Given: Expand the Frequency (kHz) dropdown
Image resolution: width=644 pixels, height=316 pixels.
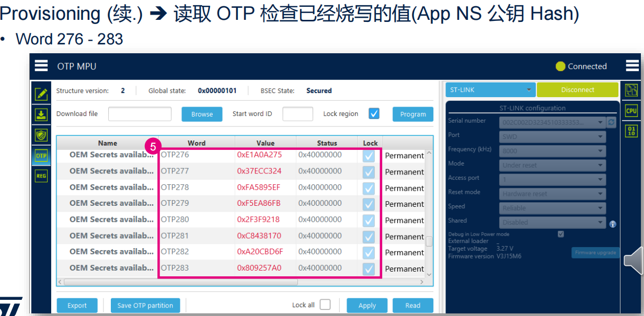Looking at the screenshot, I should point(551,151).
